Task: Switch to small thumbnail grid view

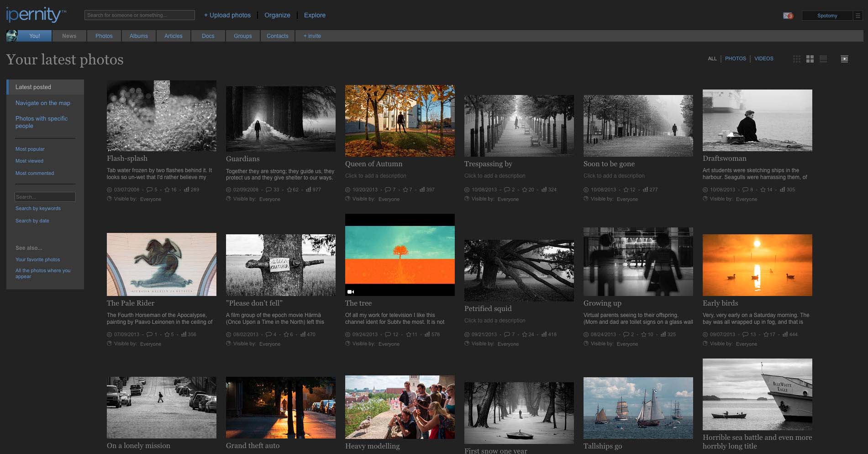Action: [797, 59]
